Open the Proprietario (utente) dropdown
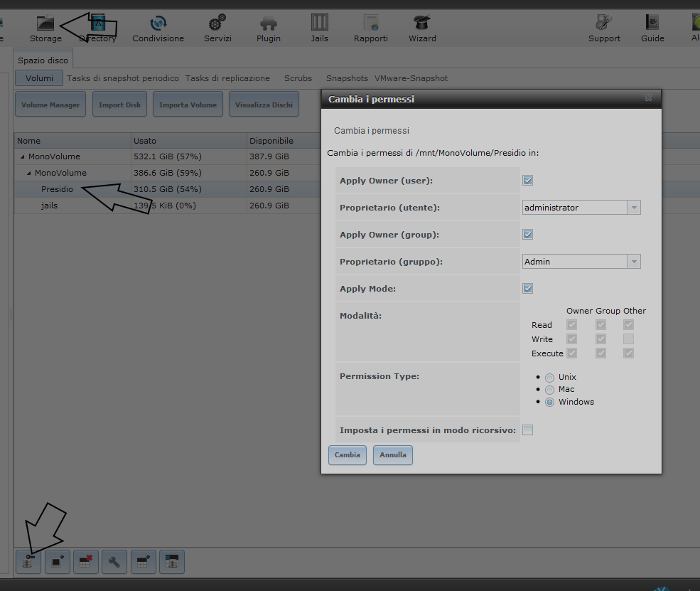 634,208
